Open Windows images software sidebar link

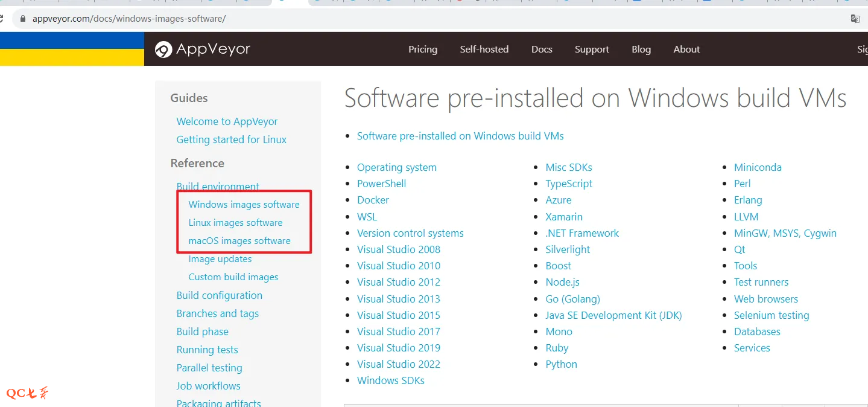pyautogui.click(x=244, y=205)
